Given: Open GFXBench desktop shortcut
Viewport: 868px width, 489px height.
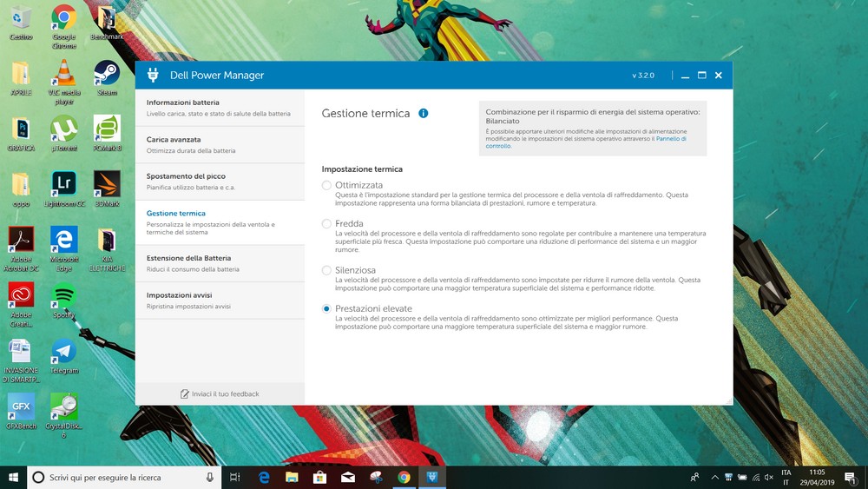Looking at the screenshot, I should click(x=21, y=412).
